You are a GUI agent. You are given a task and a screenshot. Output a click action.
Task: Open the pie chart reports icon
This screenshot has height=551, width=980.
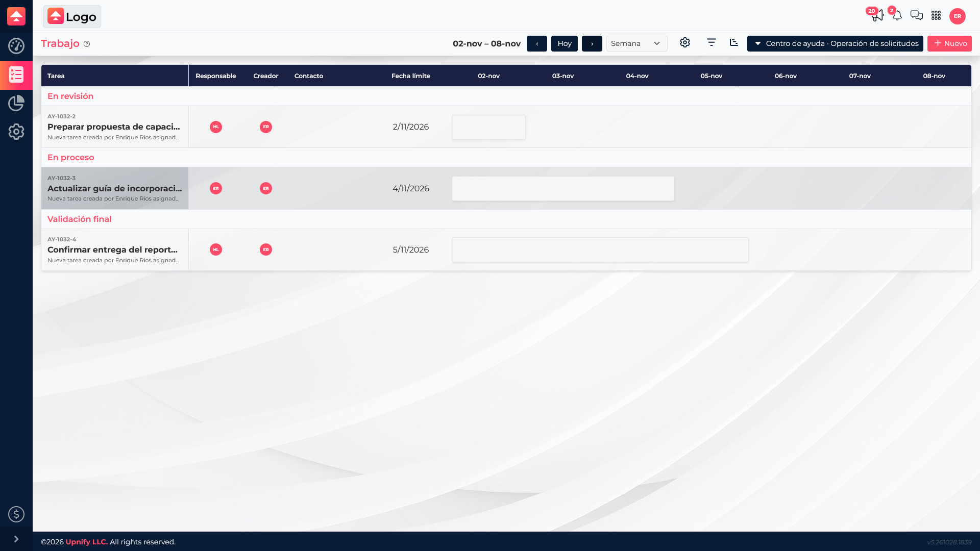(x=16, y=103)
